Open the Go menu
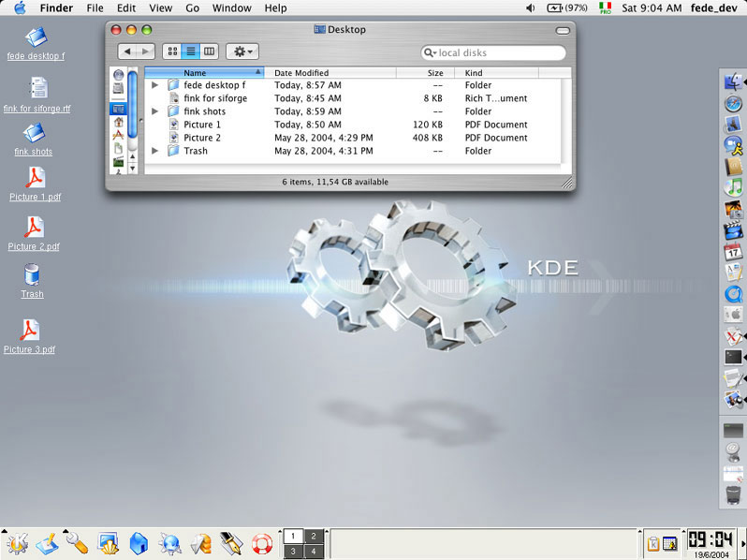Image resolution: width=747 pixels, height=560 pixels. 193,8
